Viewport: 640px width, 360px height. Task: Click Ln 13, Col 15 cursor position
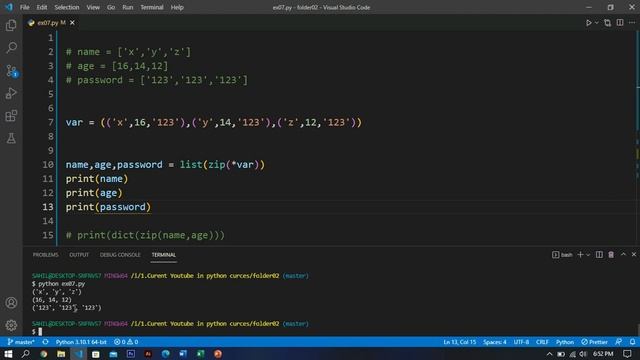(x=460, y=342)
